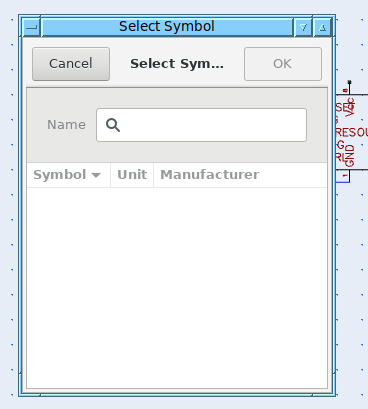Click the up-triangle title bar button
Screen dimensions: 368x409
[322, 27]
